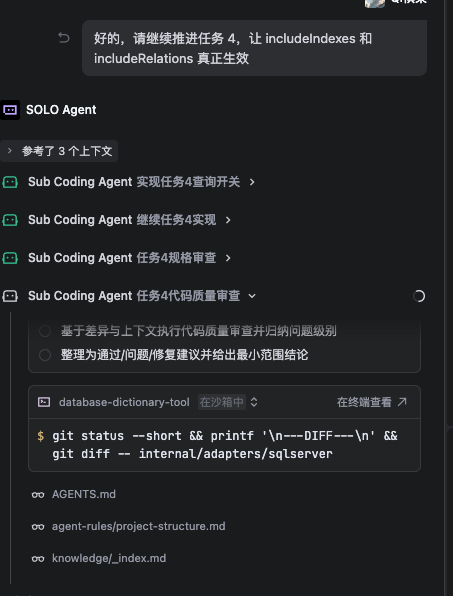Click the git status command text block
This screenshot has width=453, height=596.
225,445
